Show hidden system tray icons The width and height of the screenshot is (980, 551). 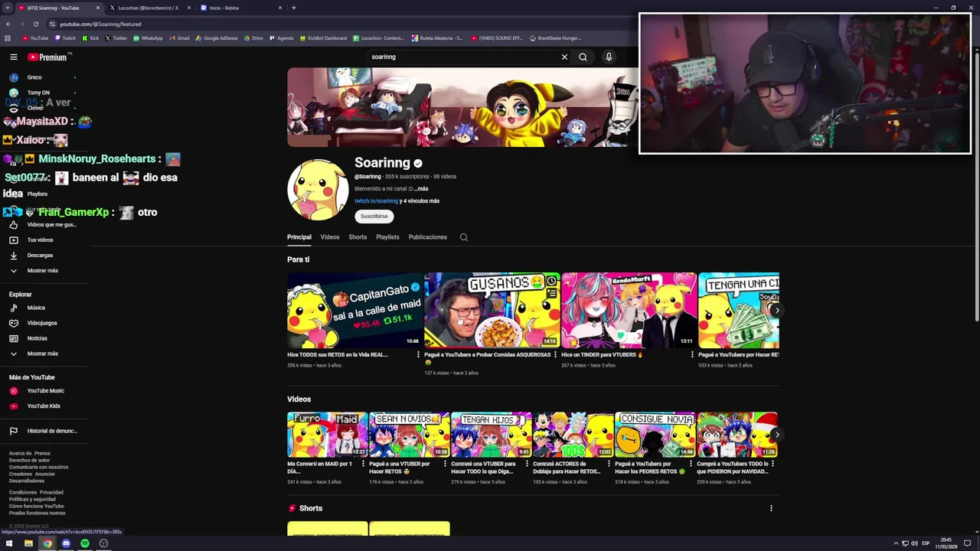(896, 543)
